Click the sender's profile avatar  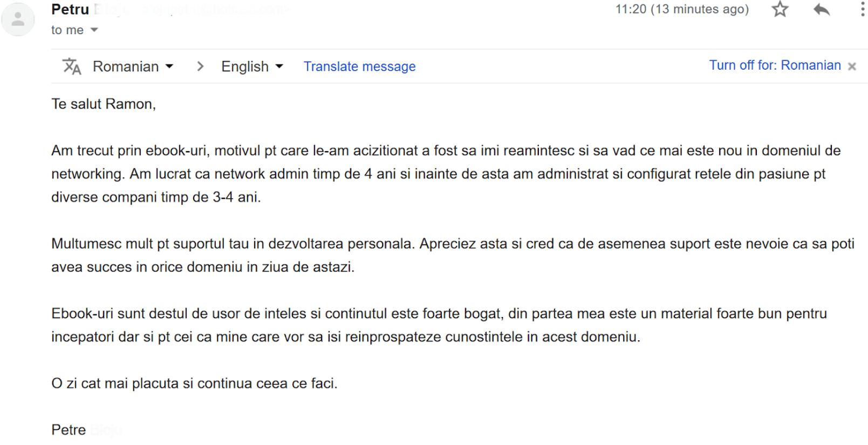(x=18, y=19)
